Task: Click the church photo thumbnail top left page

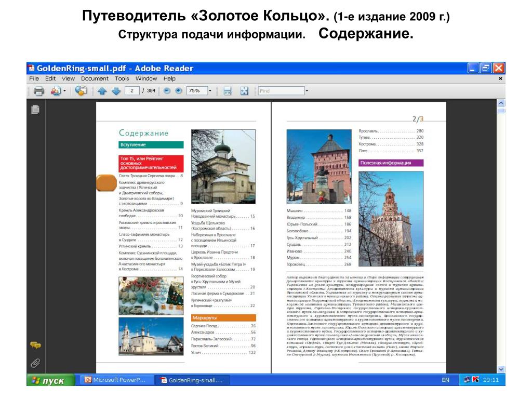Action: point(223,167)
